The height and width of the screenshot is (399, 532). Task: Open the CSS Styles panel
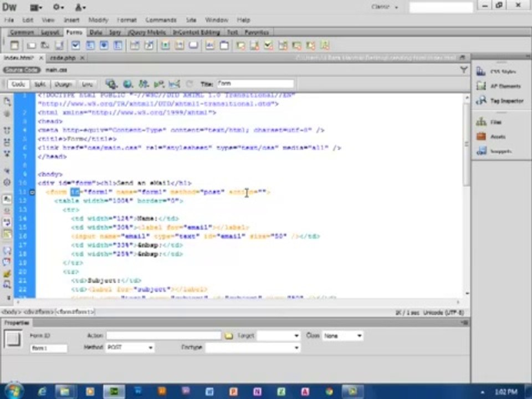point(503,71)
